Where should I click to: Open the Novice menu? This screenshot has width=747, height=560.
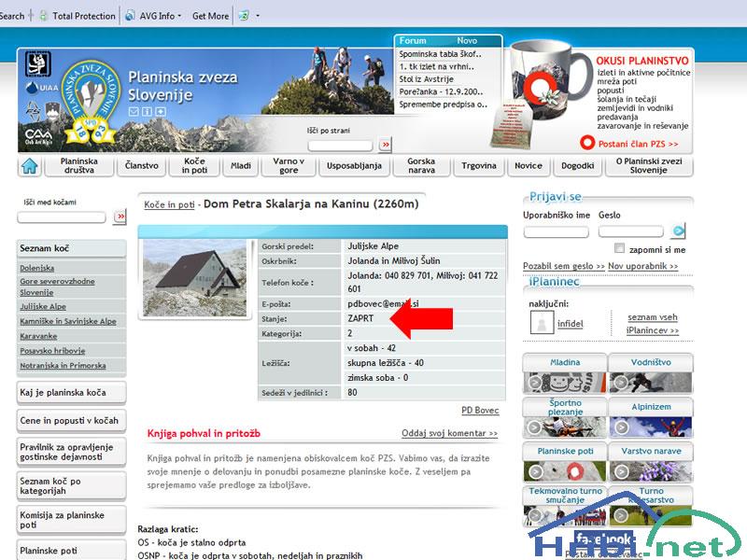click(x=529, y=166)
